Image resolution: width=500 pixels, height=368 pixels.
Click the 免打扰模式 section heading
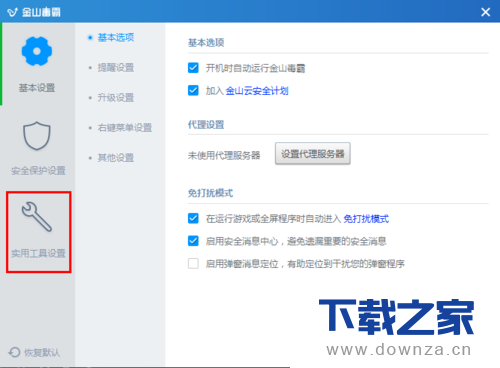(x=210, y=193)
